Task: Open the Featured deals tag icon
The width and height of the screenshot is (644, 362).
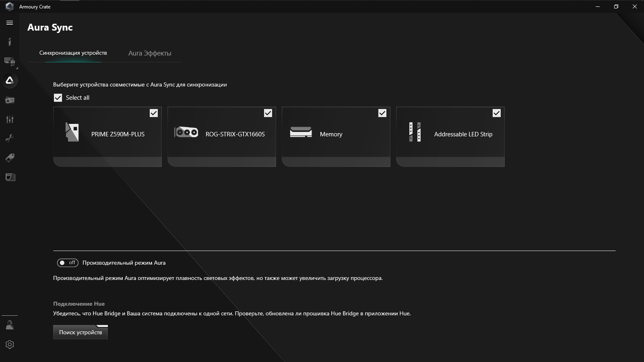Action: pyautogui.click(x=10, y=158)
